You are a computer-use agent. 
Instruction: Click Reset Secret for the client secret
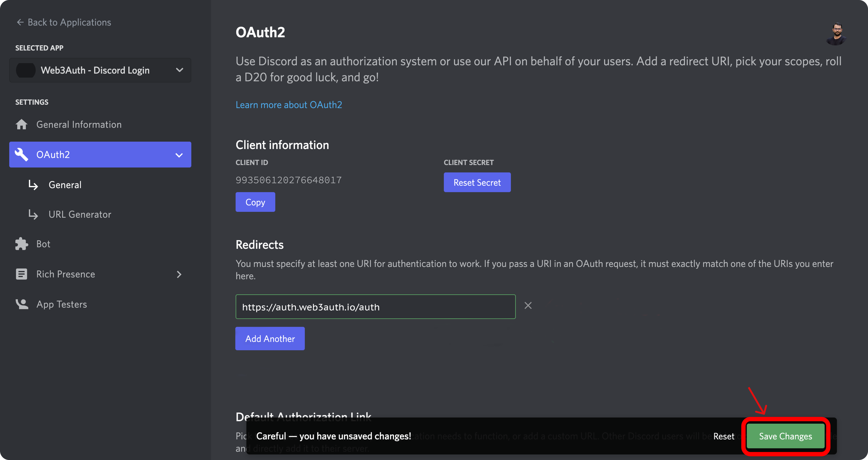[x=477, y=182]
